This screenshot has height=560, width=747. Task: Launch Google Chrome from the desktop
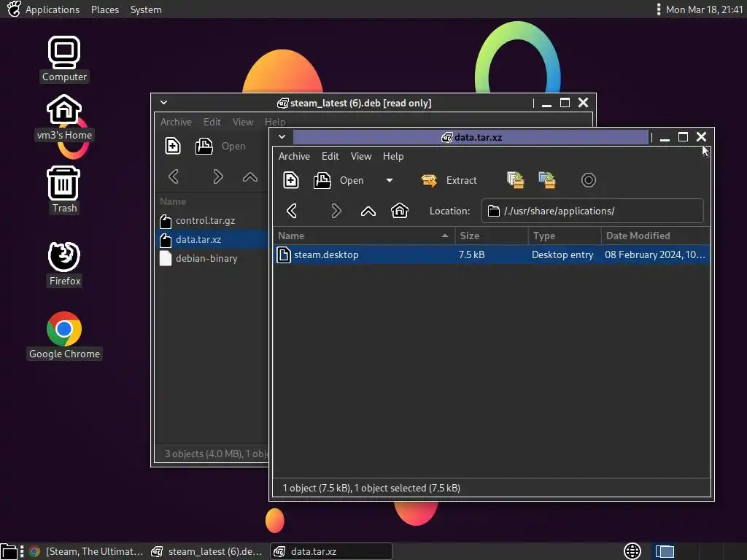[64, 335]
